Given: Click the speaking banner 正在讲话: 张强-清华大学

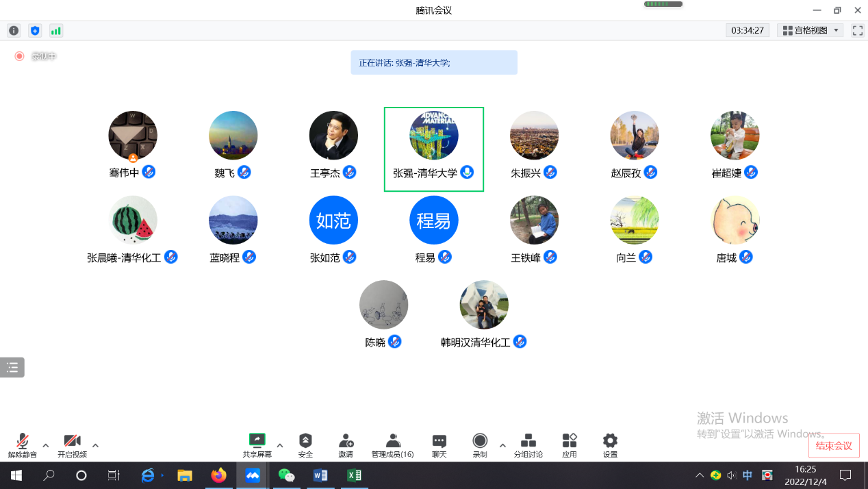Looking at the screenshot, I should (434, 62).
